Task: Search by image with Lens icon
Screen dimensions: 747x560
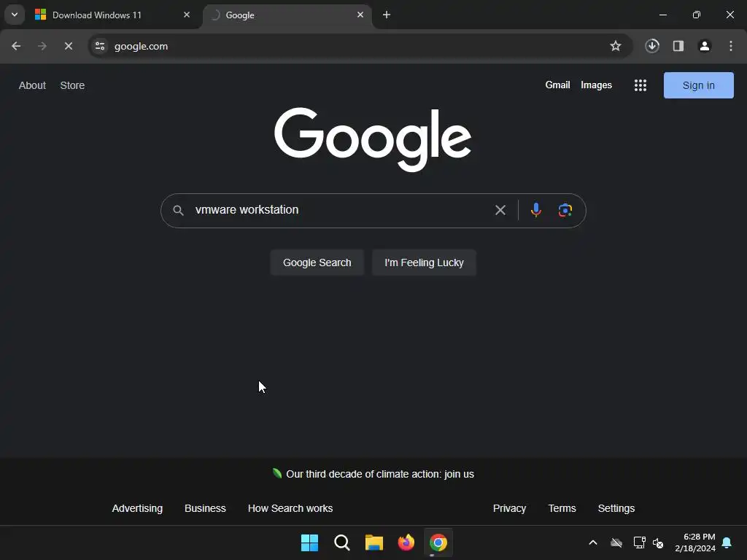Action: [565, 210]
